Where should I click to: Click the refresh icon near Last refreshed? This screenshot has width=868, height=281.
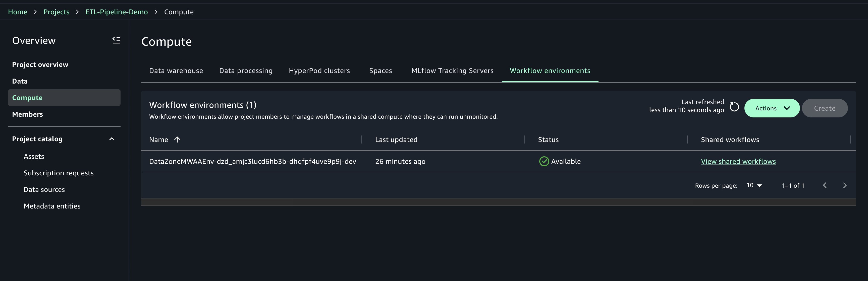(x=734, y=107)
